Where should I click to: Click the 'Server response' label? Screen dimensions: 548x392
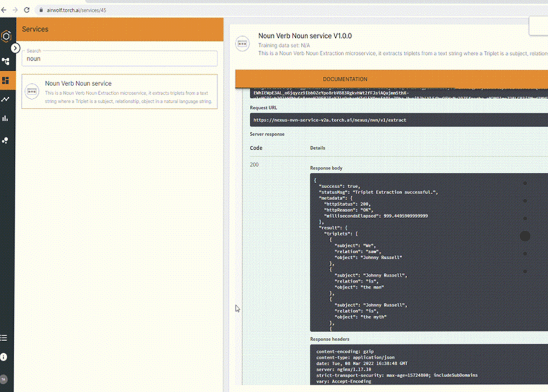coord(267,134)
